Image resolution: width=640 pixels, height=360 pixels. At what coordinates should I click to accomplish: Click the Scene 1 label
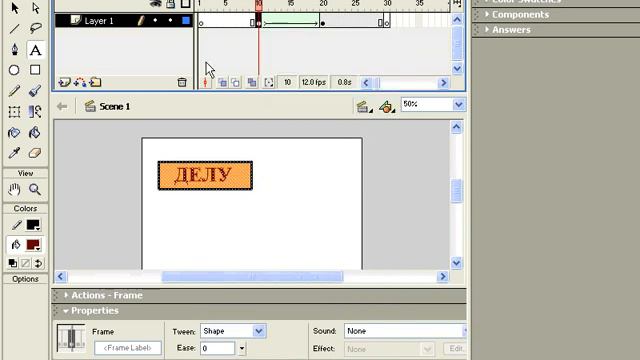pyautogui.click(x=115, y=107)
